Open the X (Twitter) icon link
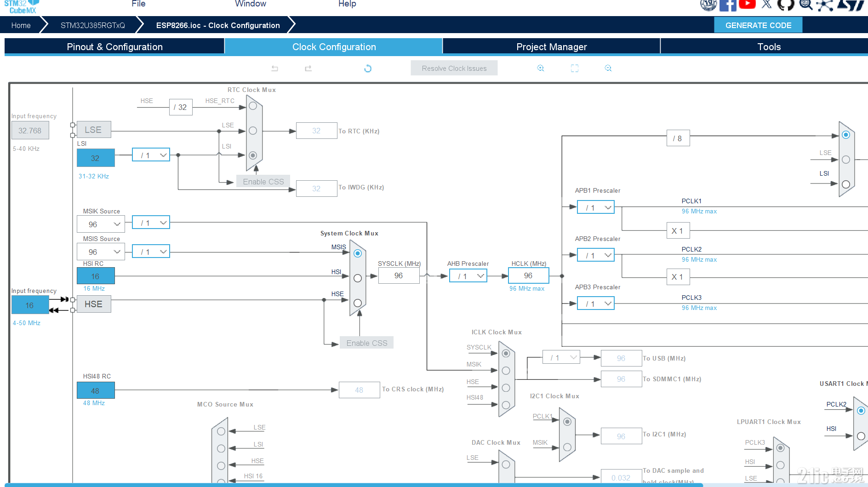 (x=766, y=4)
